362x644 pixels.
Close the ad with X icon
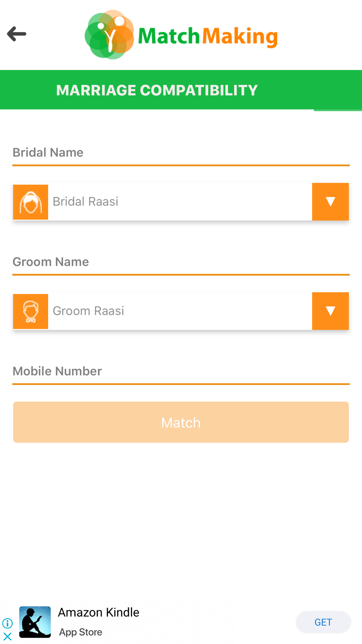point(8,636)
